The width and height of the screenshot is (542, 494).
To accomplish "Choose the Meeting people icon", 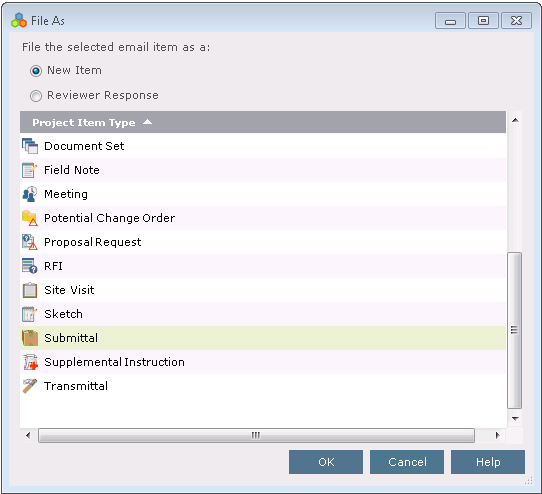I will (x=30, y=194).
